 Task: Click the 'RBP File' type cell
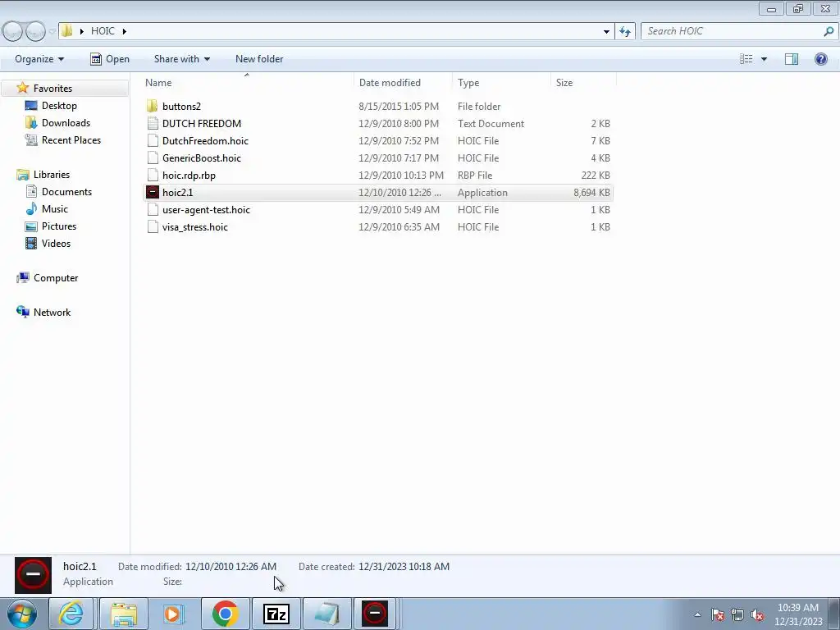[x=475, y=176]
